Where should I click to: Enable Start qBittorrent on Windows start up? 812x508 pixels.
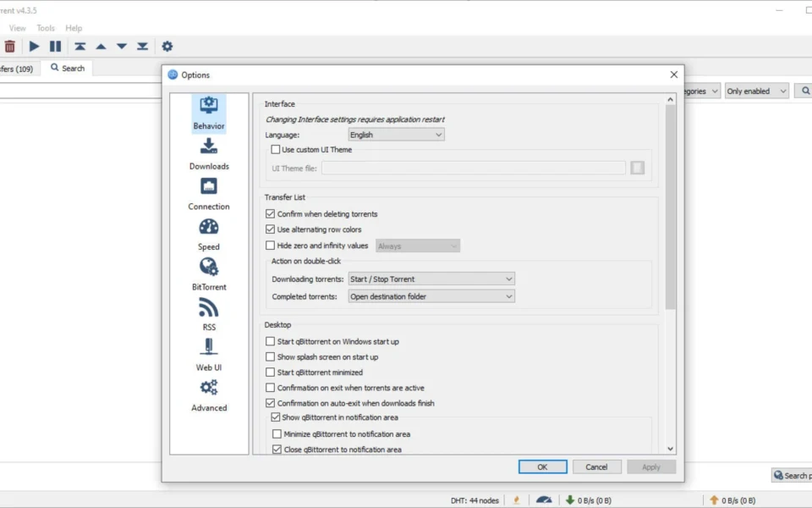click(270, 341)
